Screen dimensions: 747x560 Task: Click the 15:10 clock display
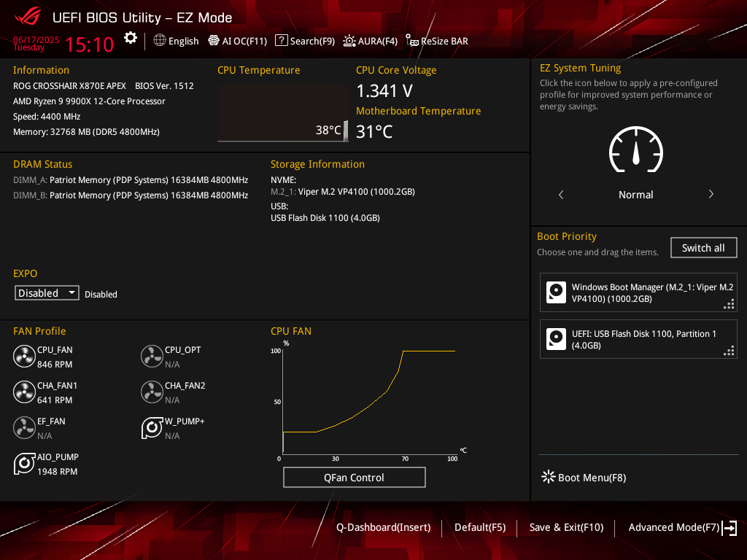click(x=90, y=44)
